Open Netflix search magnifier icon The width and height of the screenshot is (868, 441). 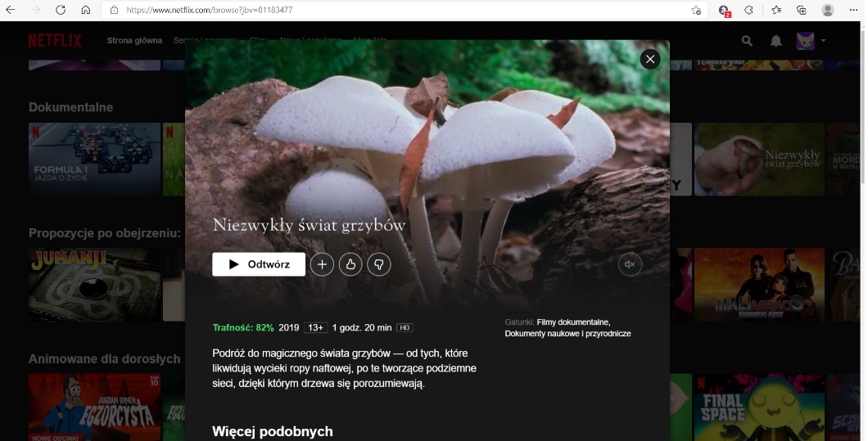pyautogui.click(x=747, y=41)
